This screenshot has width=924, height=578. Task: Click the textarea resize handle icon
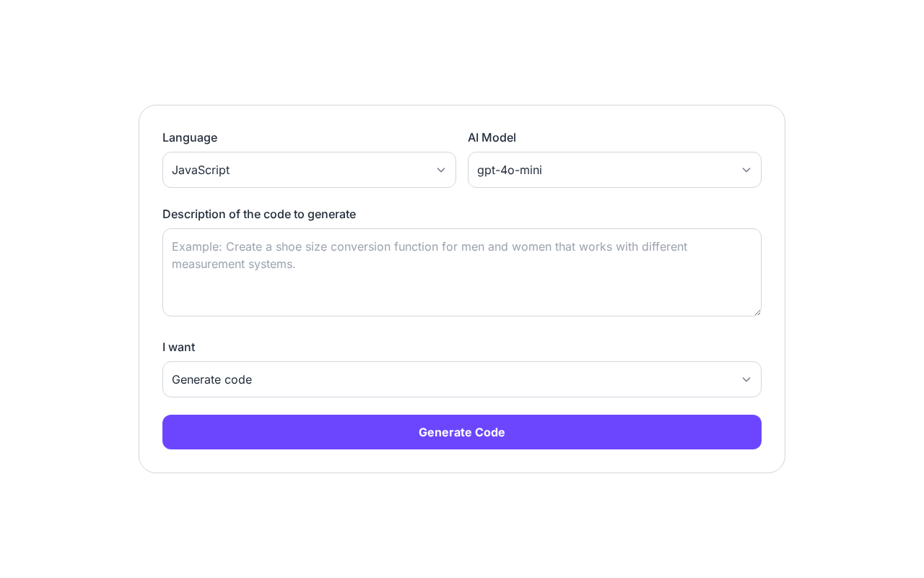(757, 312)
